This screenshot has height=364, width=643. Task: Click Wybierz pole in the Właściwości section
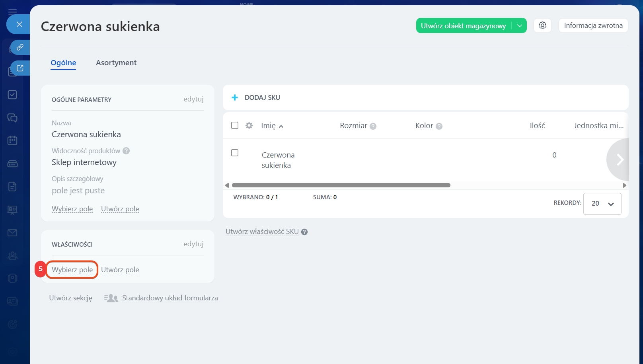pos(72,270)
